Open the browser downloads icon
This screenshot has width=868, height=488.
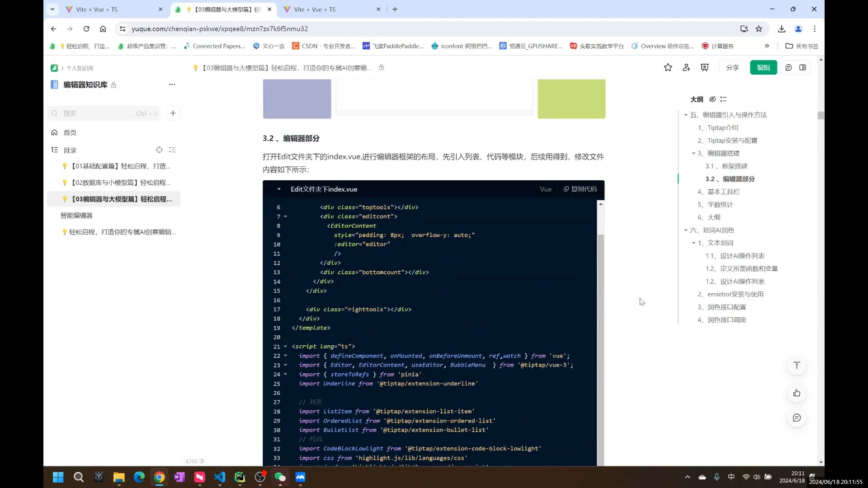click(x=782, y=29)
